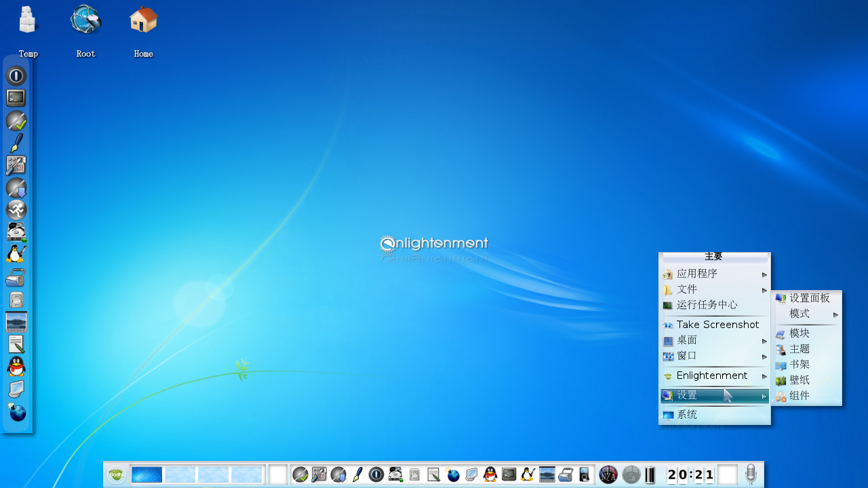
Task: Launch the blue globe browser on bottom shelf
Action: (452, 474)
